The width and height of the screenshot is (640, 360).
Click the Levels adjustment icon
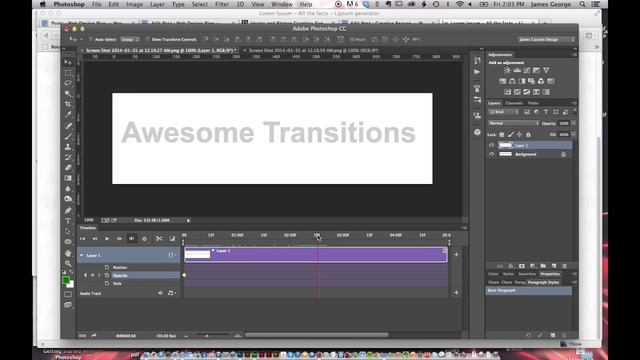coord(517,71)
